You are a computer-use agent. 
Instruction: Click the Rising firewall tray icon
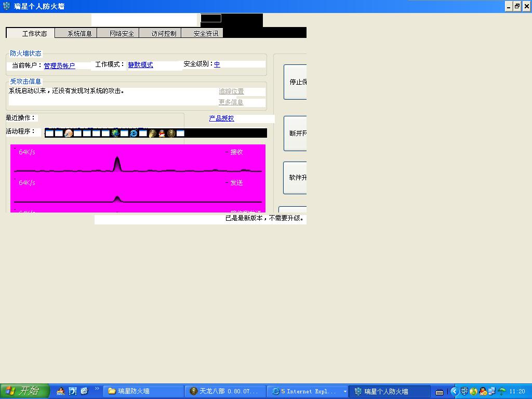coord(464,392)
